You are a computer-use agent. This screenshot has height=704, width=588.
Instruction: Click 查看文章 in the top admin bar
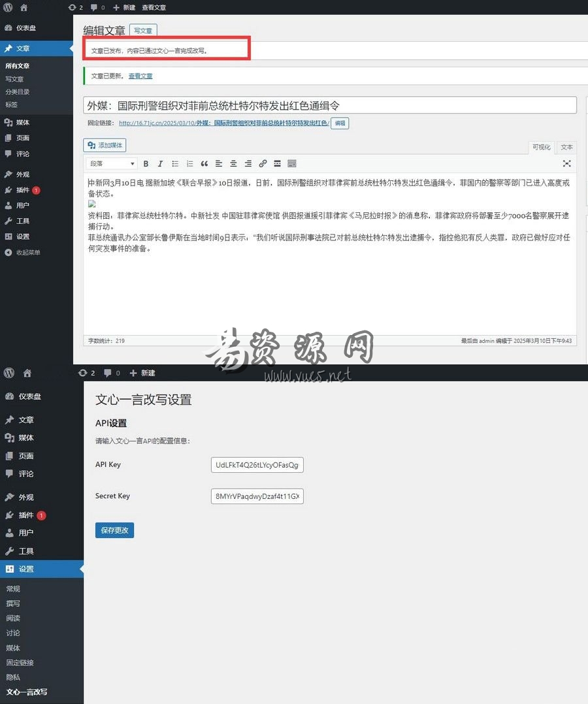click(x=154, y=7)
